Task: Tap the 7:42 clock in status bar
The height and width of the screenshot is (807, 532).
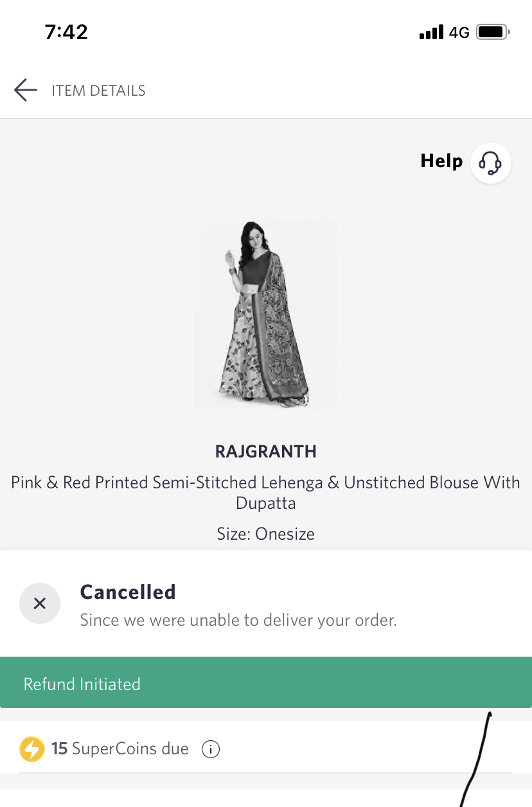Action: (66, 32)
